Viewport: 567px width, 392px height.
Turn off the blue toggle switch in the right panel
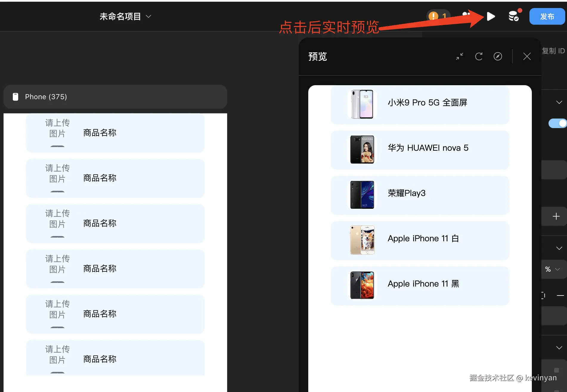tap(557, 123)
